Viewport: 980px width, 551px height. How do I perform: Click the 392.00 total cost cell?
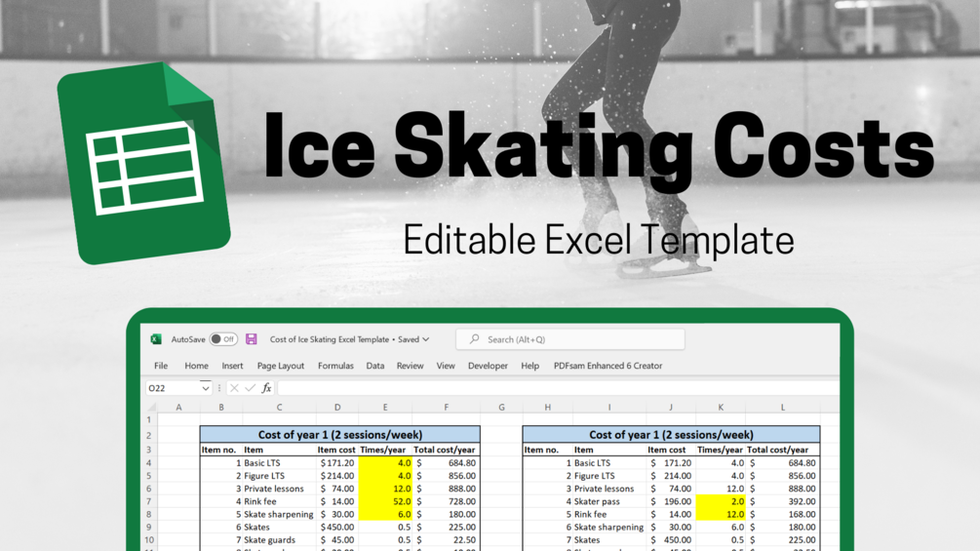click(782, 501)
